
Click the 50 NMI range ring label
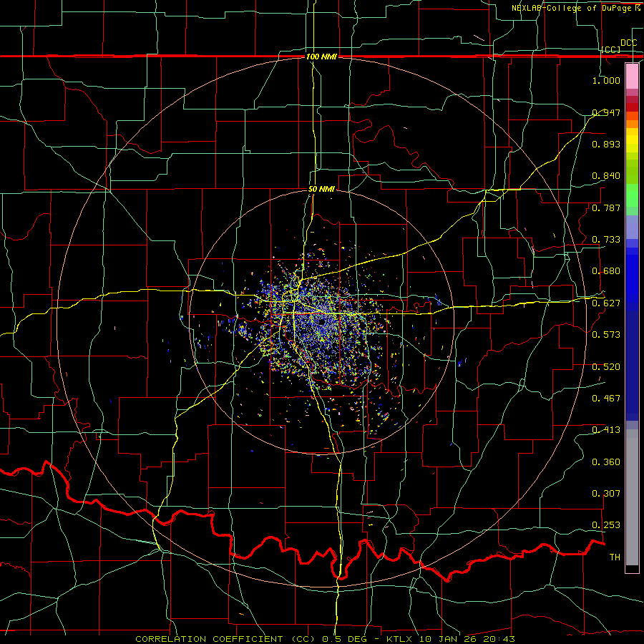point(321,190)
